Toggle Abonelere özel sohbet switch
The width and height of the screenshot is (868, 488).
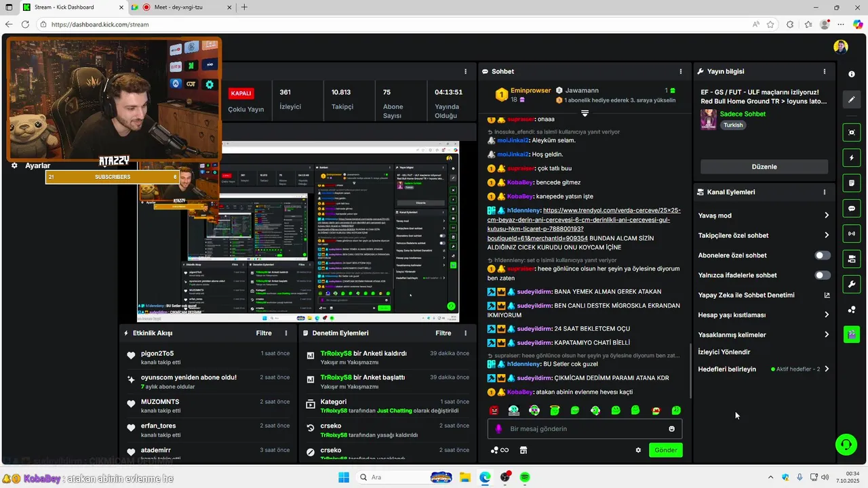click(823, 256)
